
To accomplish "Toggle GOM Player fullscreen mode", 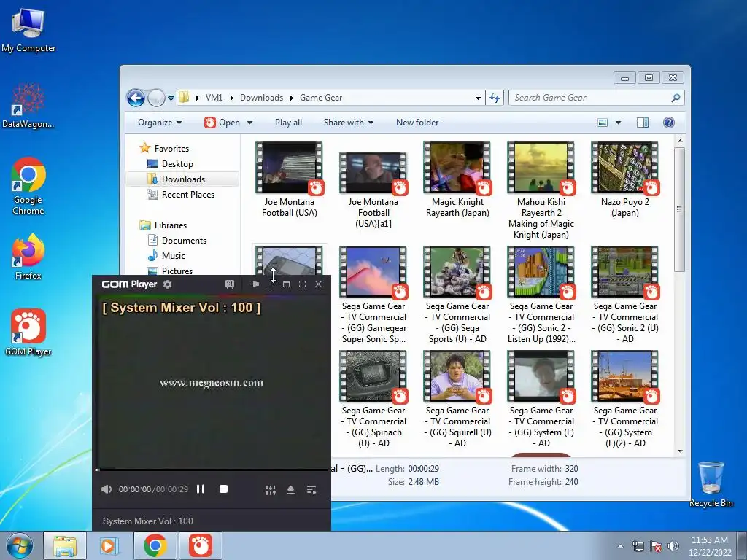I will pyautogui.click(x=302, y=284).
